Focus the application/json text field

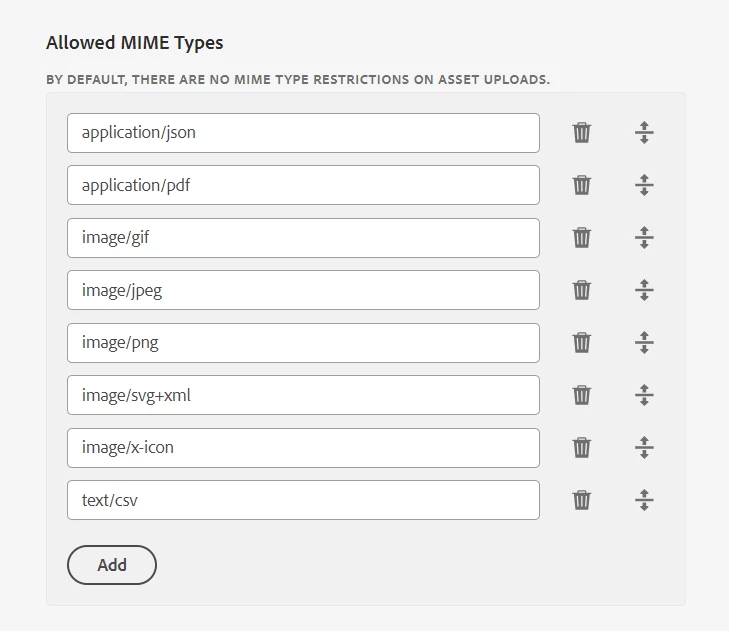tap(303, 133)
